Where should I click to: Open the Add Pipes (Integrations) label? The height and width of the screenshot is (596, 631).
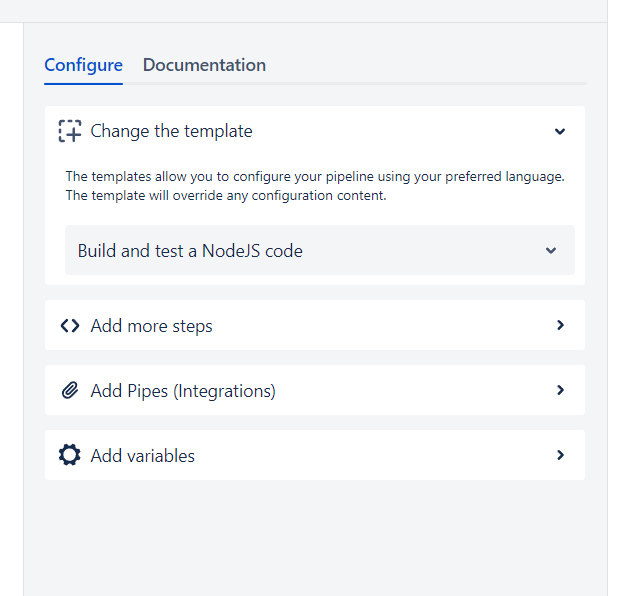pos(183,391)
